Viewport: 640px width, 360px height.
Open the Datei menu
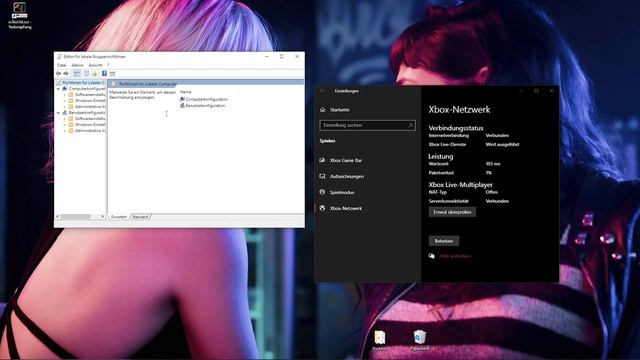62,65
